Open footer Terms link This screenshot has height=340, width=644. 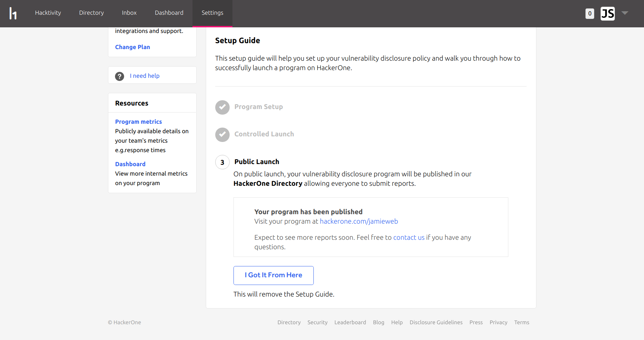click(522, 322)
